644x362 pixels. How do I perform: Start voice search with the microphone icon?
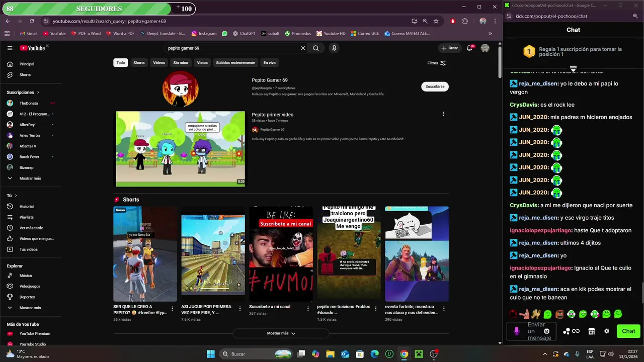pos(334,48)
